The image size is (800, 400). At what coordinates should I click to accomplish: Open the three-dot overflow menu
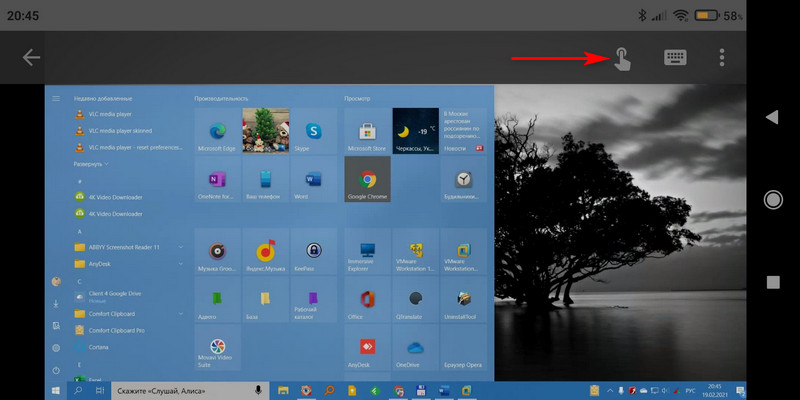[721, 58]
